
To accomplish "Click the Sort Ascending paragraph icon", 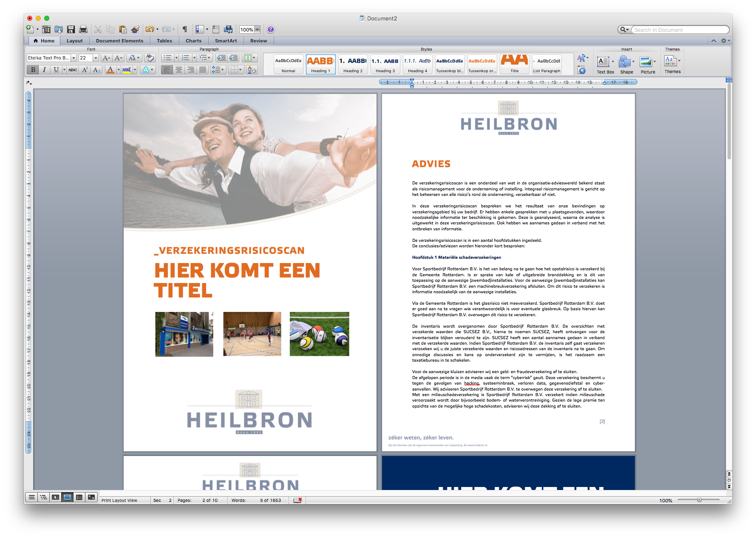I will point(252,71).
